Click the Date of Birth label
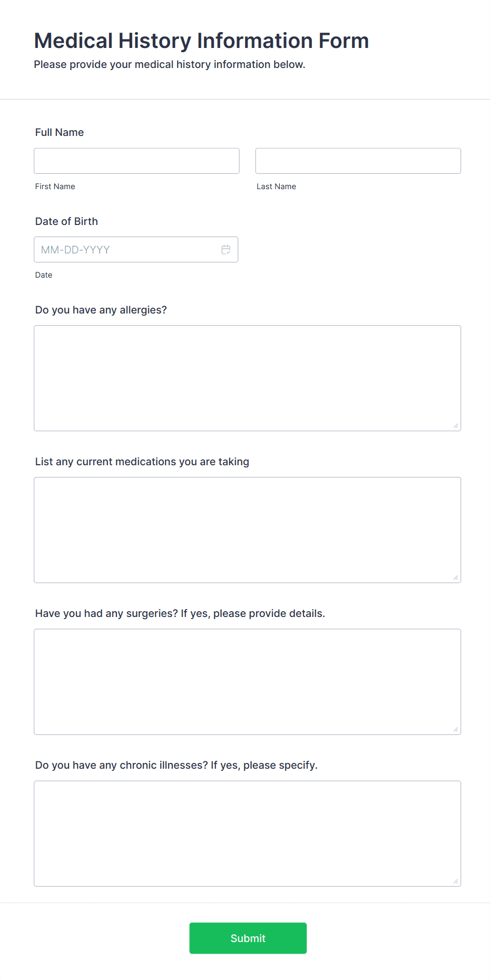This screenshot has height=980, width=490. tap(66, 221)
